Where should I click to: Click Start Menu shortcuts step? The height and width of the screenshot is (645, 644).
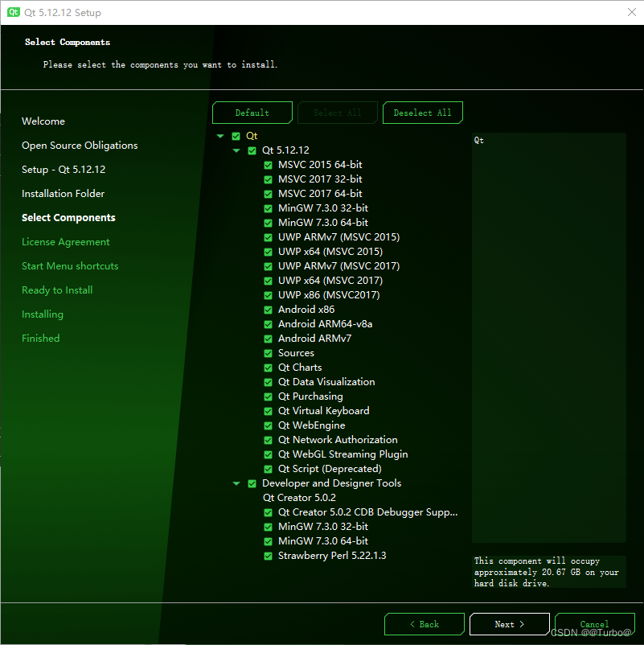tap(70, 266)
